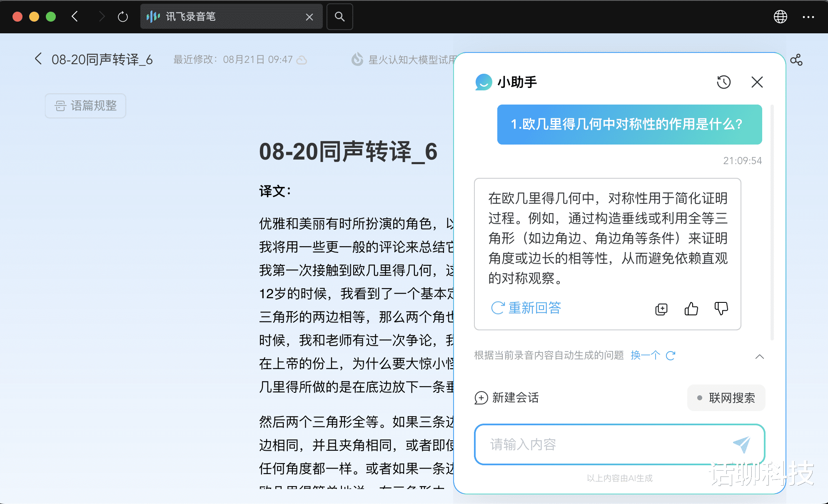The height and width of the screenshot is (504, 828).
Task: Click 语篇规整 button
Action: 85,106
